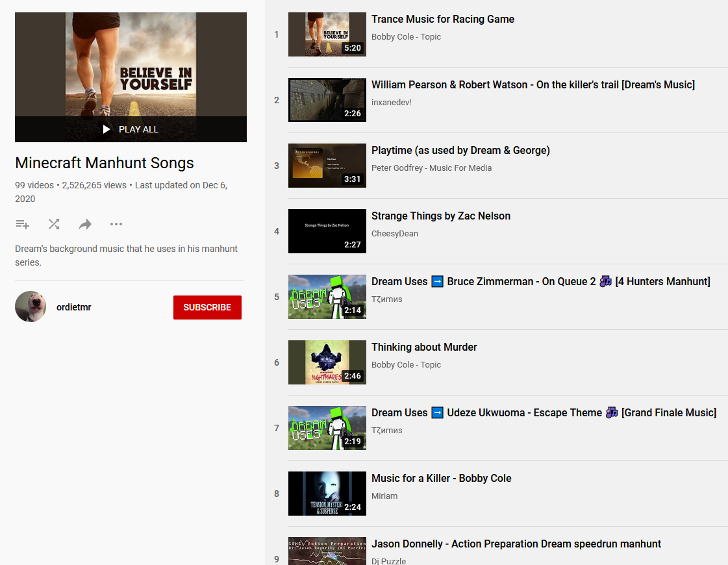Shuffle the Minecraft Manhunt Songs playlist
The height and width of the screenshot is (565, 728).
click(54, 224)
